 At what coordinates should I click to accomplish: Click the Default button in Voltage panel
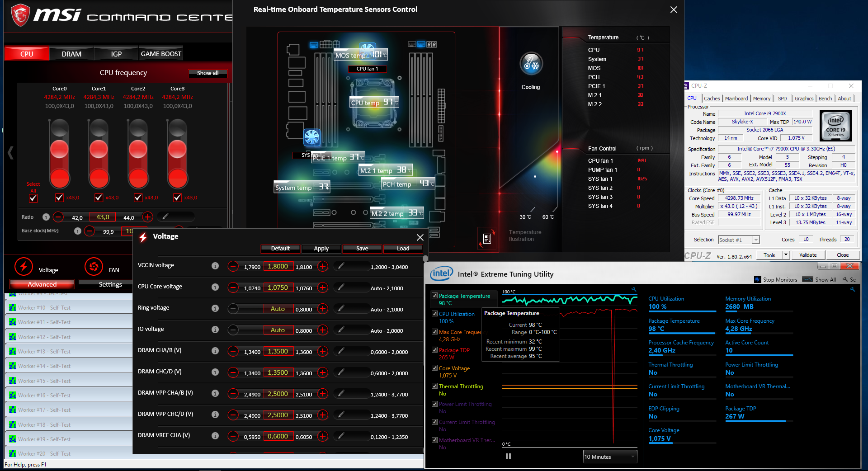280,249
